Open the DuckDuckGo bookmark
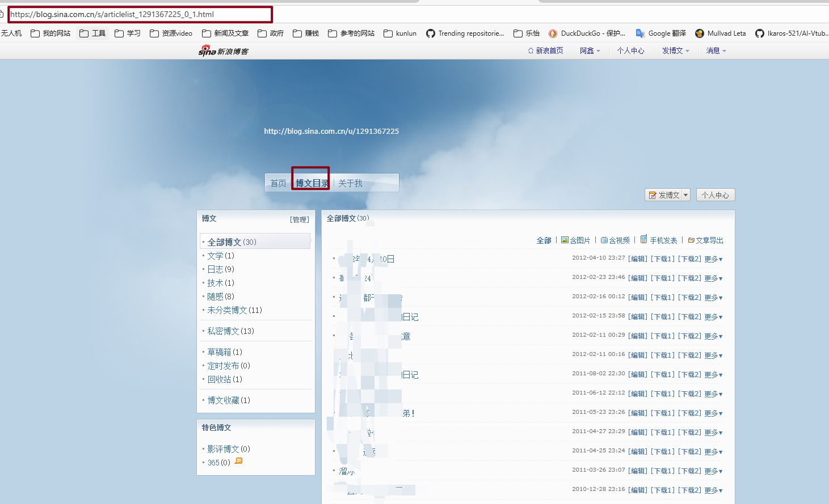Image resolution: width=829 pixels, height=504 pixels. 587,33
